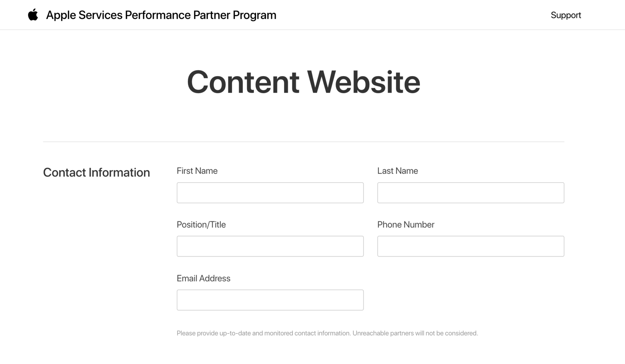Click the 'Unreachable partners will not be considered' sentence

[x=415, y=333]
